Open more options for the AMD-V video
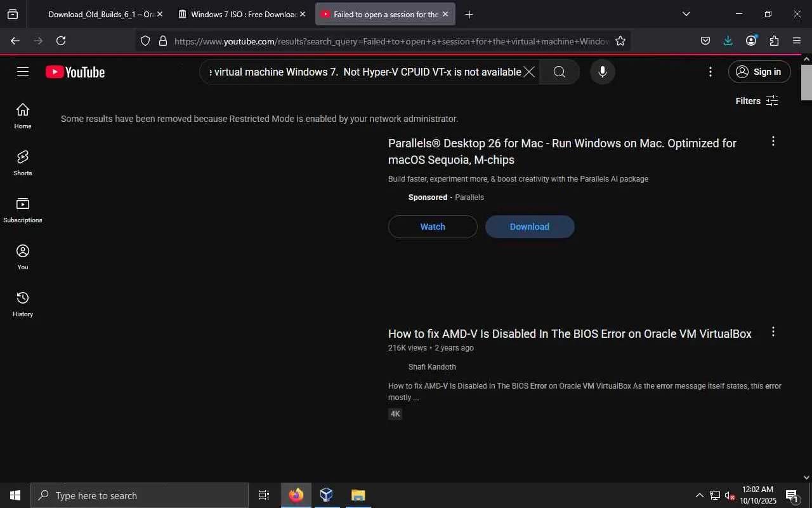 pos(773,331)
